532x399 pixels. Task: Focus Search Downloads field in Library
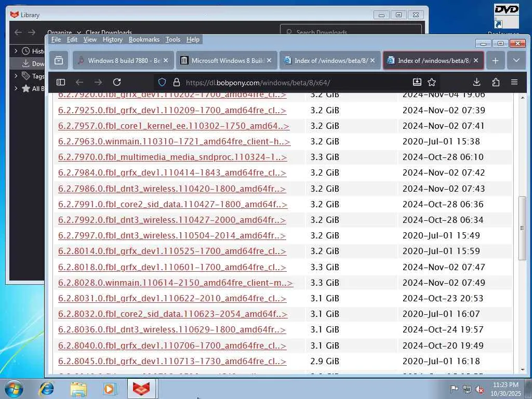click(351, 31)
